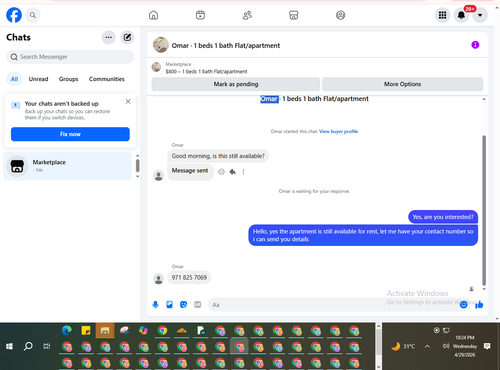The width and height of the screenshot is (500, 370).
Task: Click the highlighted 'Omar' name text
Action: click(269, 99)
